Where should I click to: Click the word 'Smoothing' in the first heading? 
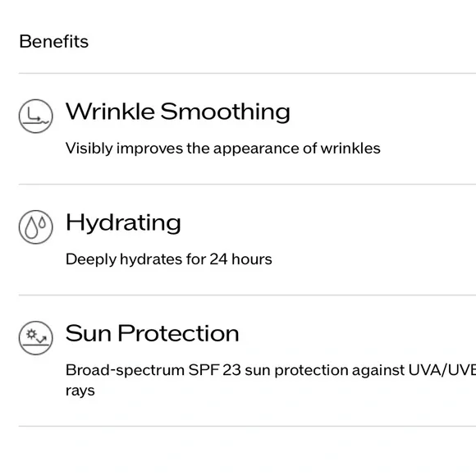225,112
